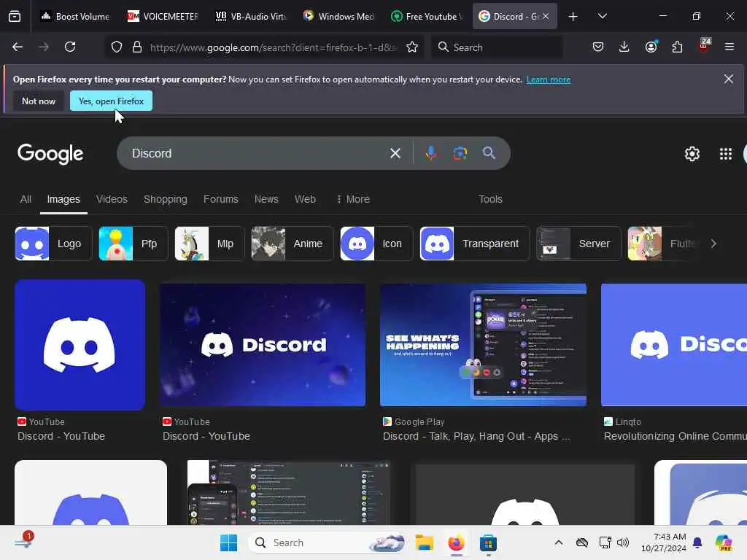Image resolution: width=747 pixels, height=560 pixels.
Task: Reload the current page
Action: (70, 47)
